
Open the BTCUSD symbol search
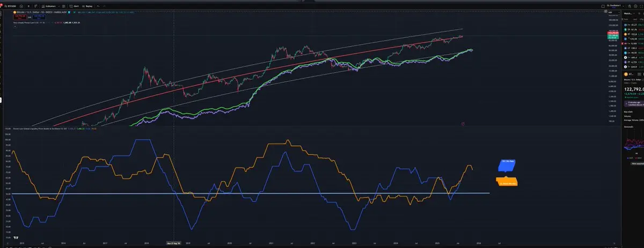pos(10,6)
